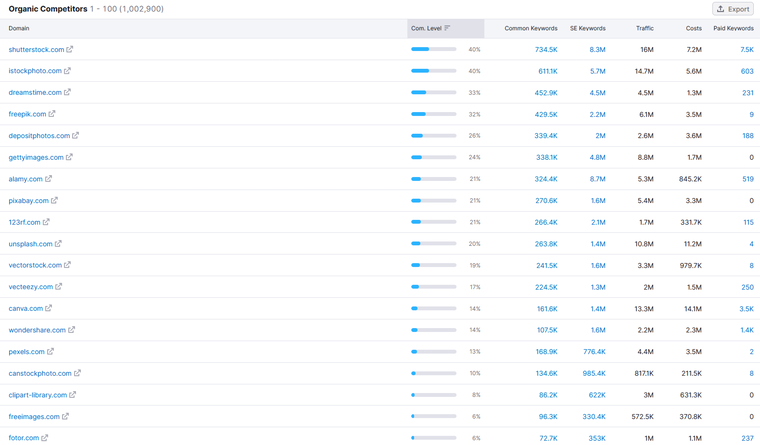Click the dreamstime.com 33% competition level bar
The width and height of the screenshot is (760, 445).
coord(433,92)
